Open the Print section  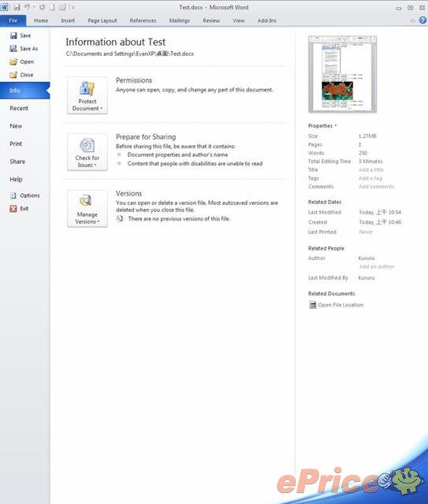coord(16,143)
